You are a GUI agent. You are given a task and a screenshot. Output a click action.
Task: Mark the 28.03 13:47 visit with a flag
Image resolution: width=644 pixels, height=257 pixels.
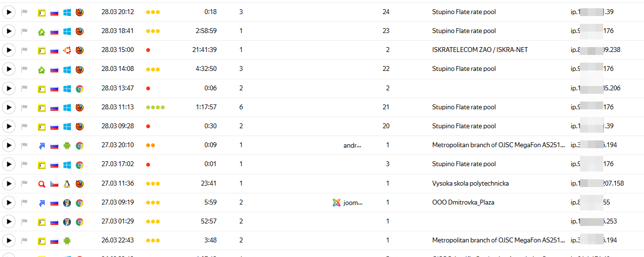click(x=25, y=88)
